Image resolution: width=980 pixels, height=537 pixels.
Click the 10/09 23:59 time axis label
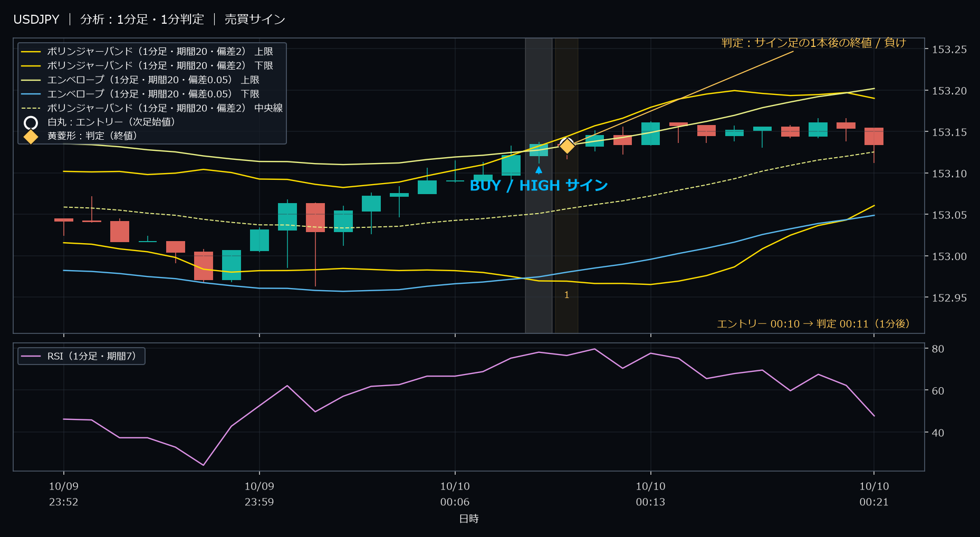coord(259,494)
